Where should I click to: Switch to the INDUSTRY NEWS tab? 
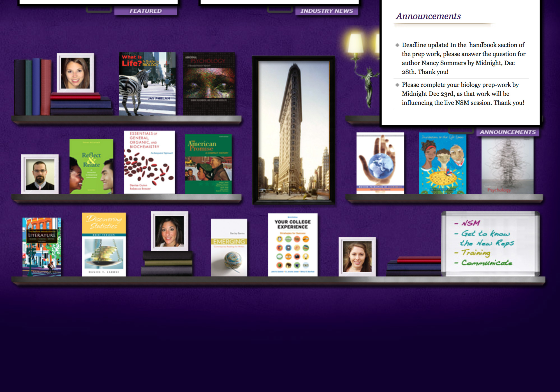pyautogui.click(x=327, y=11)
